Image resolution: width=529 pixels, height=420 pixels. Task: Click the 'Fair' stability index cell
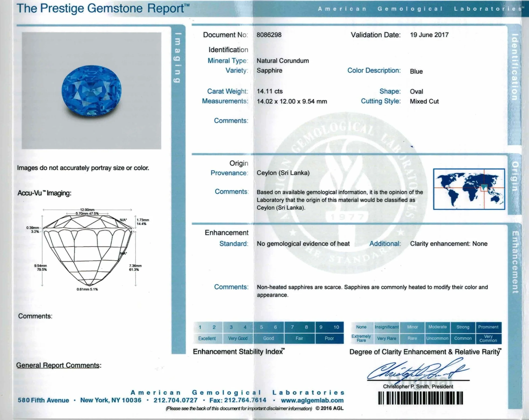pyautogui.click(x=299, y=338)
